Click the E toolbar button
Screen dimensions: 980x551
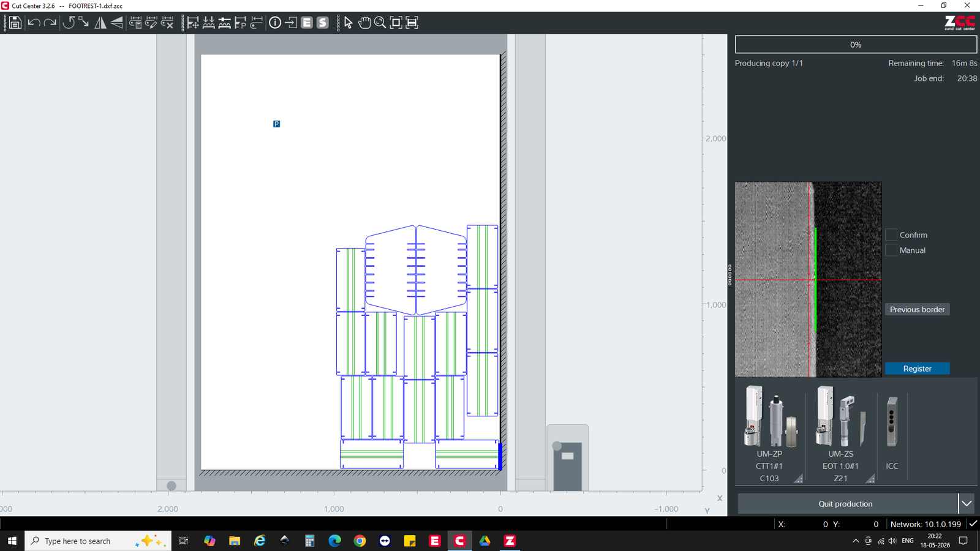coord(307,23)
